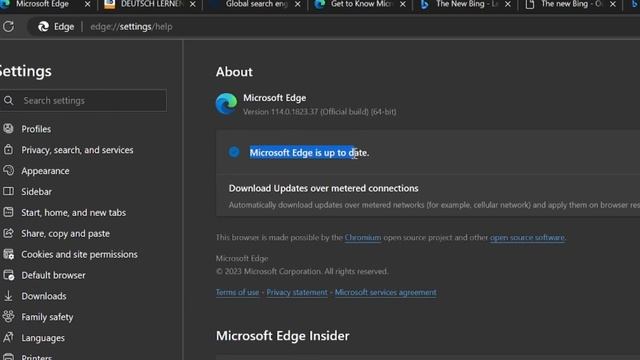Switch to the last The new Bing tab

(x=571, y=4)
